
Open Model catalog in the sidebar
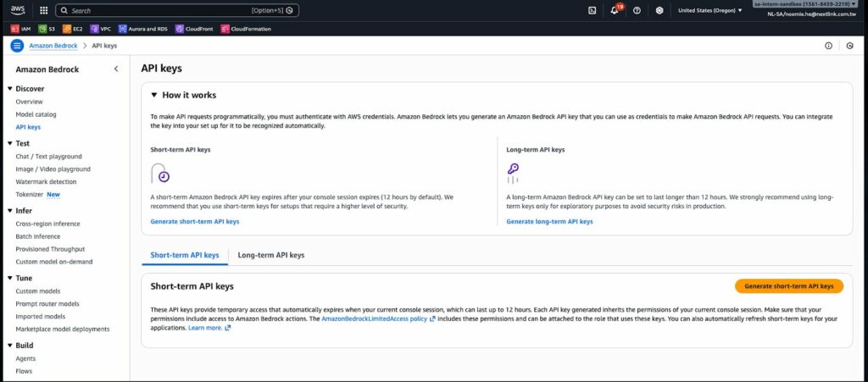pyautogui.click(x=36, y=114)
